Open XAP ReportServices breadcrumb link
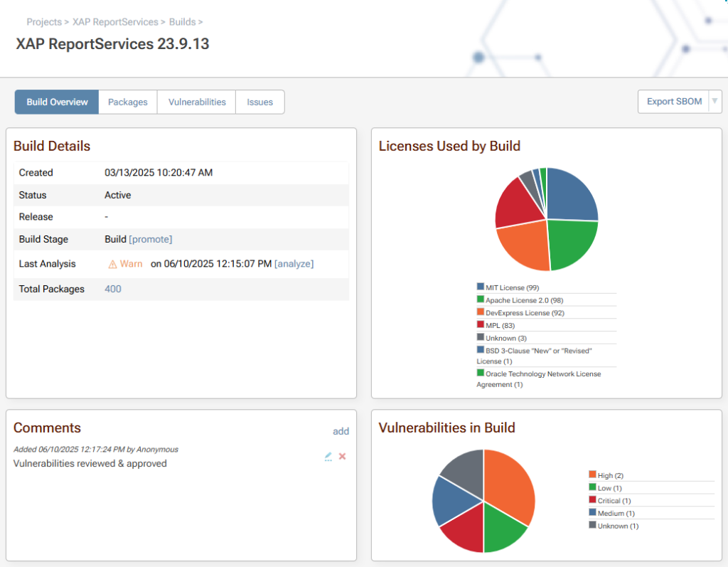Screen dimensions: 728x567 115,22
